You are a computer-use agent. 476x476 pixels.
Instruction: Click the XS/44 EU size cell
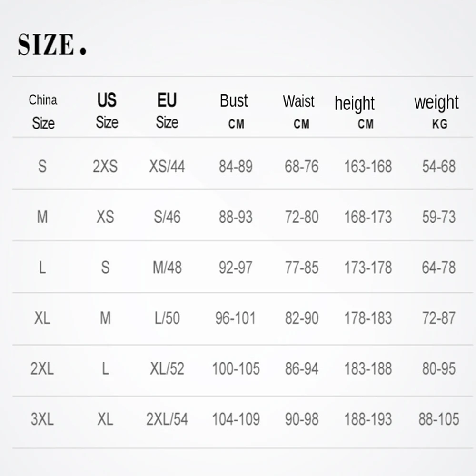(x=167, y=167)
